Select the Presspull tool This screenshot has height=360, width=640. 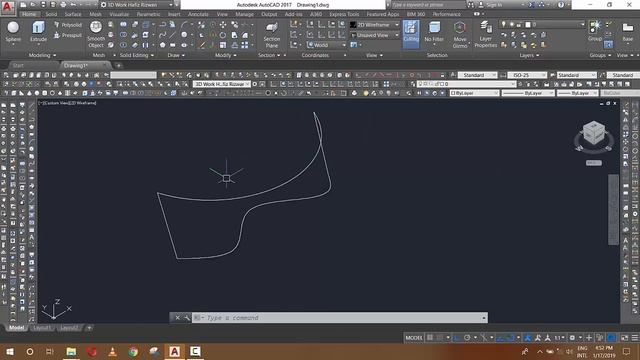pos(68,36)
